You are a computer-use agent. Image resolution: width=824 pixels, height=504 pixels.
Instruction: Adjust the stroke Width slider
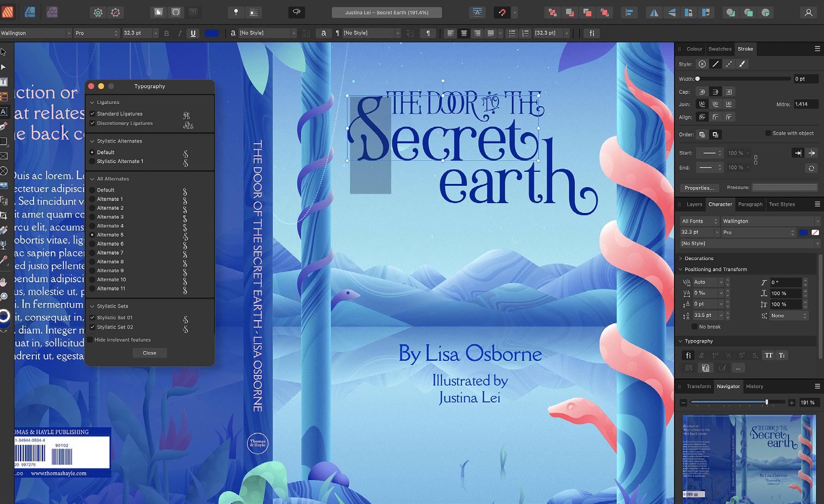(x=744, y=79)
